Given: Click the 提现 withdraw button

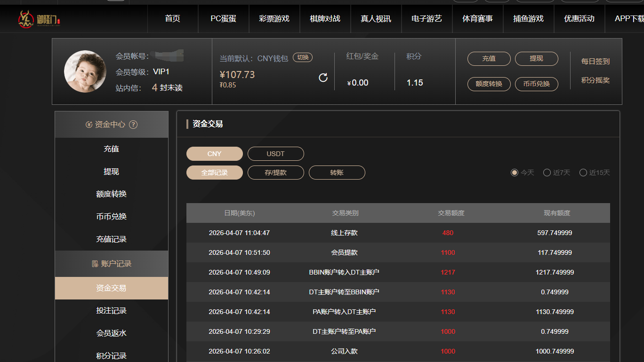Looking at the screenshot, I should pyautogui.click(x=536, y=59).
